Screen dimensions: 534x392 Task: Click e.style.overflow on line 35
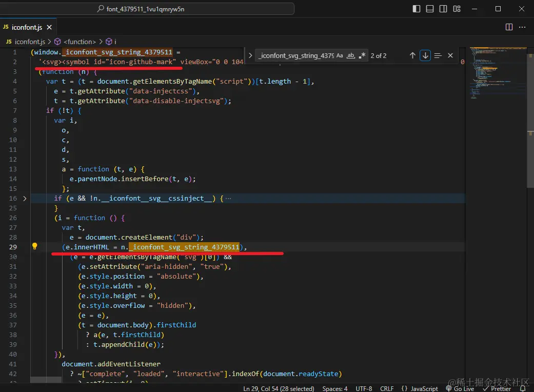(x=113, y=305)
